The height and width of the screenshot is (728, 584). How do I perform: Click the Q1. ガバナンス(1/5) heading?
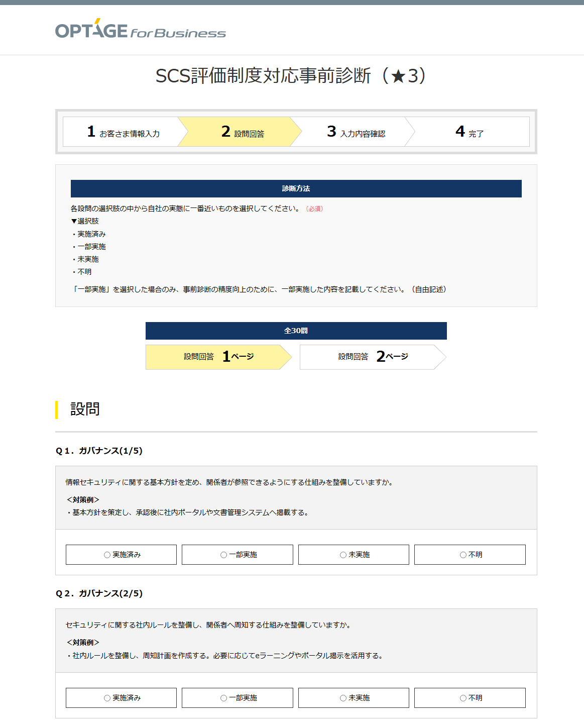[99, 451]
